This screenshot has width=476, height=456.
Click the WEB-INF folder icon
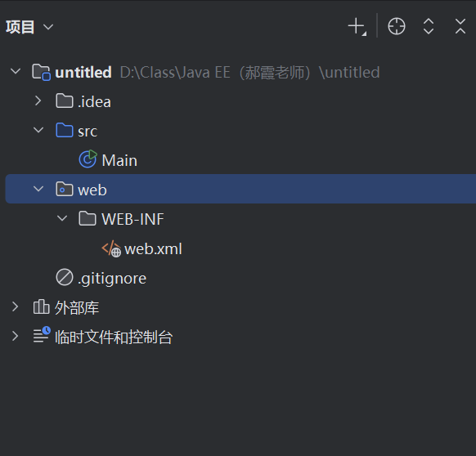tap(88, 218)
